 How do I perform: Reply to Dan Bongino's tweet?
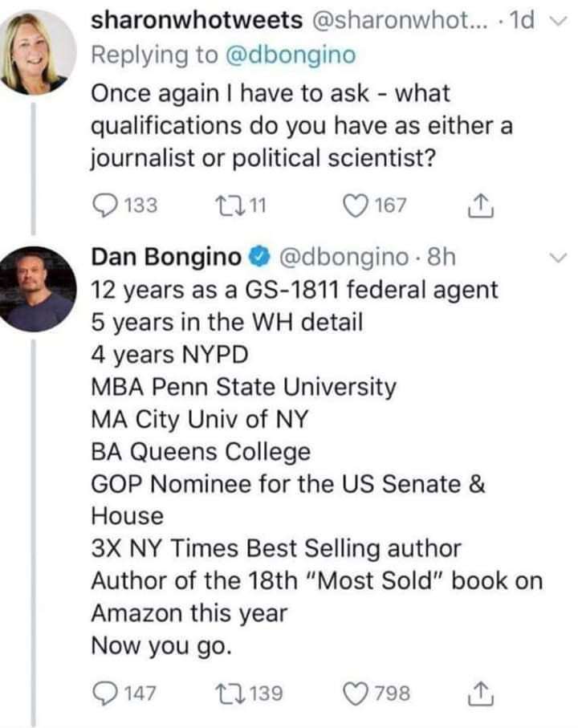(x=103, y=692)
